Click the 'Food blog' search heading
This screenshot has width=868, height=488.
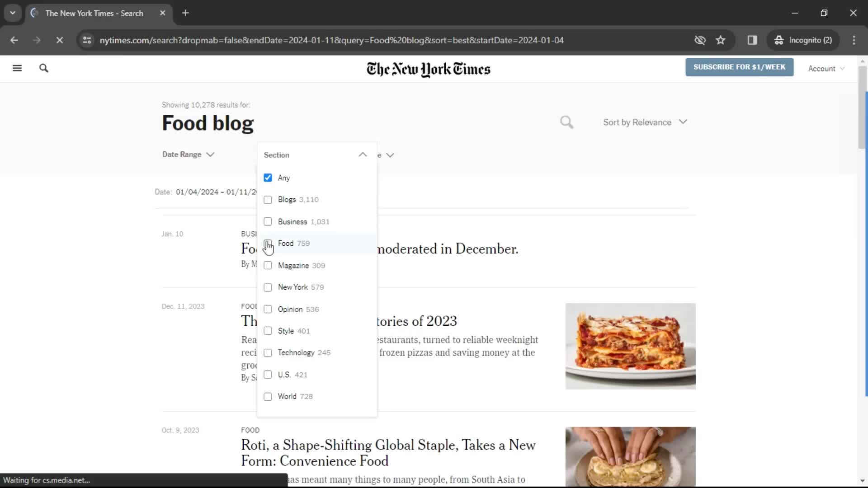point(208,123)
